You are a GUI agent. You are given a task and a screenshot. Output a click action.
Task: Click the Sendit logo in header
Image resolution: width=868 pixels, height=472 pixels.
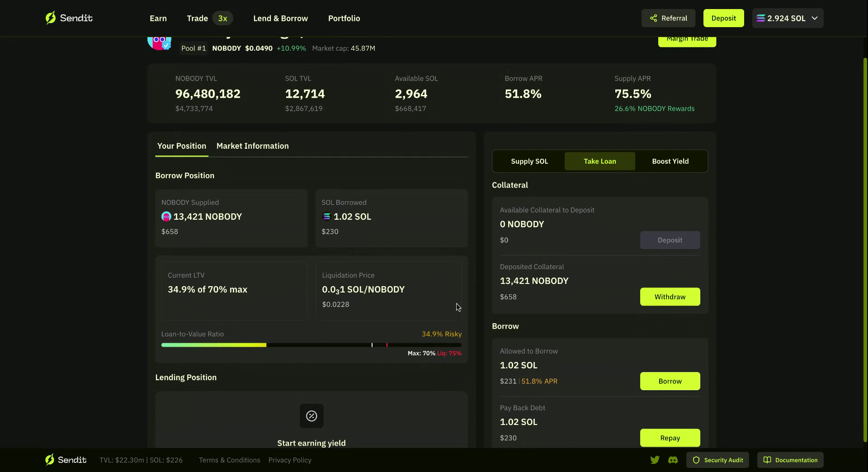coord(69,18)
